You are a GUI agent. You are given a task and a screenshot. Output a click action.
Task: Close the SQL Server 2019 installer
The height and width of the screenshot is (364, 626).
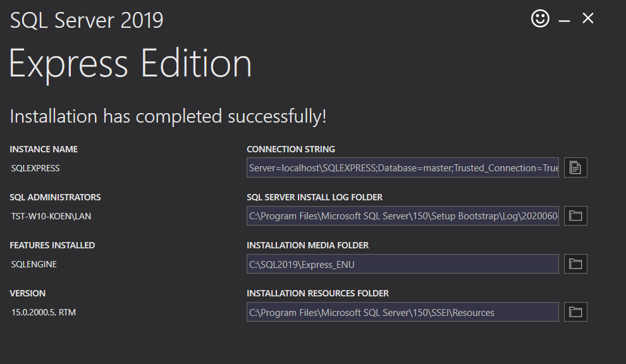(x=588, y=19)
